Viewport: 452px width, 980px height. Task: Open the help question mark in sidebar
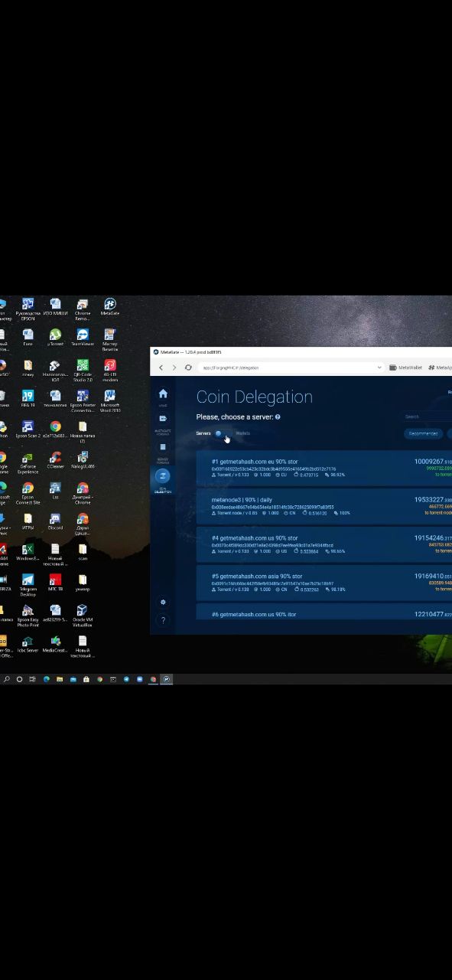coord(163,620)
